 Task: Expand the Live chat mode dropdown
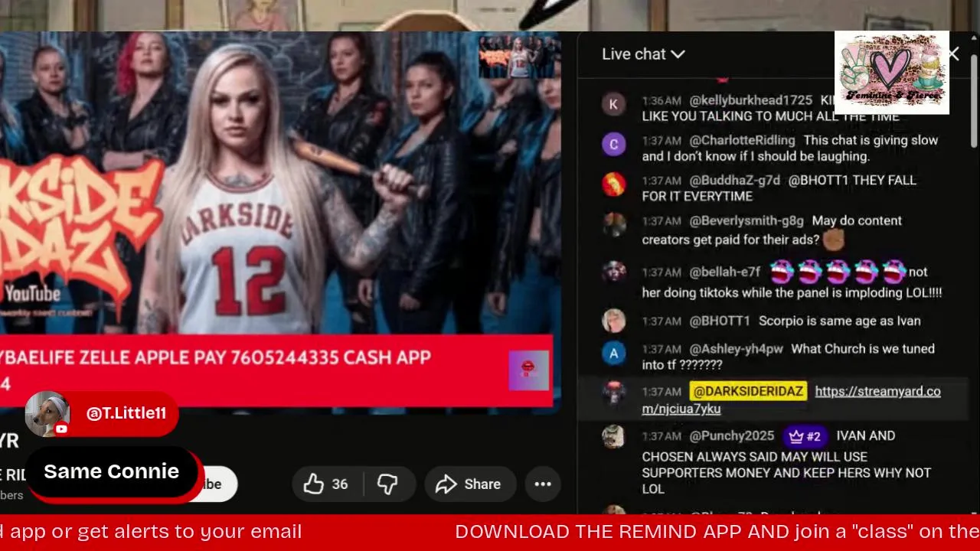coord(643,54)
